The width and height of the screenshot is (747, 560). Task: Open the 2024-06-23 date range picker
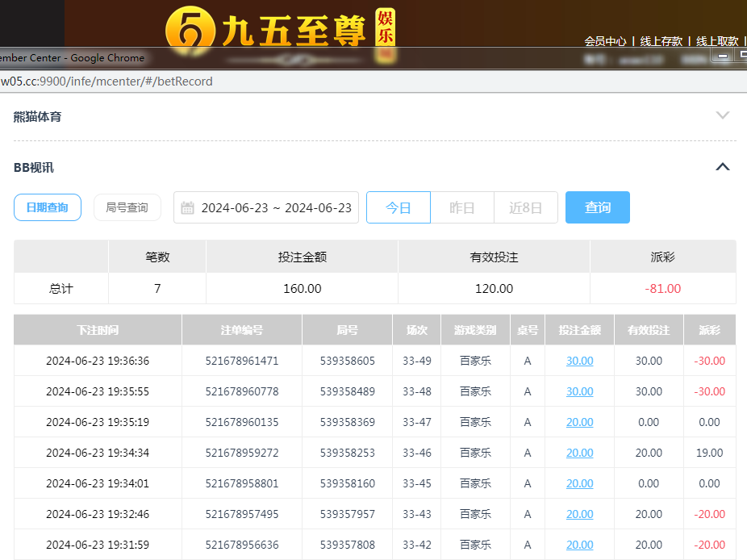tap(276, 207)
